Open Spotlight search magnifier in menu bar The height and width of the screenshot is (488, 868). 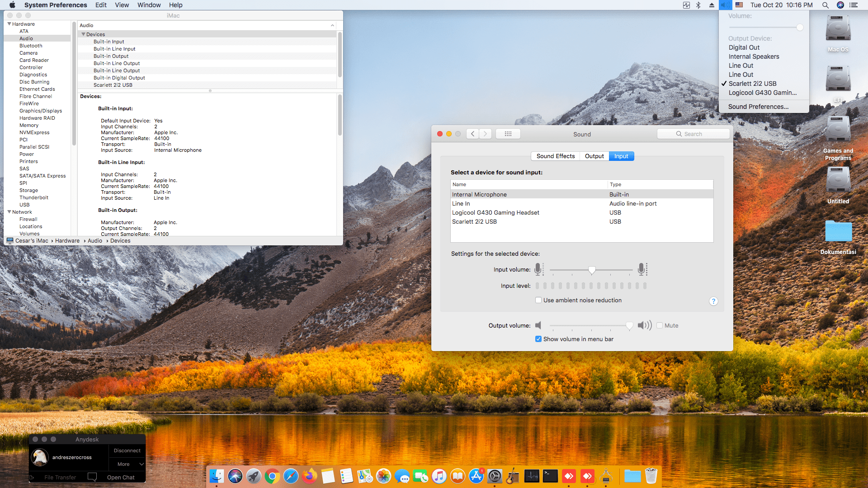pos(826,5)
